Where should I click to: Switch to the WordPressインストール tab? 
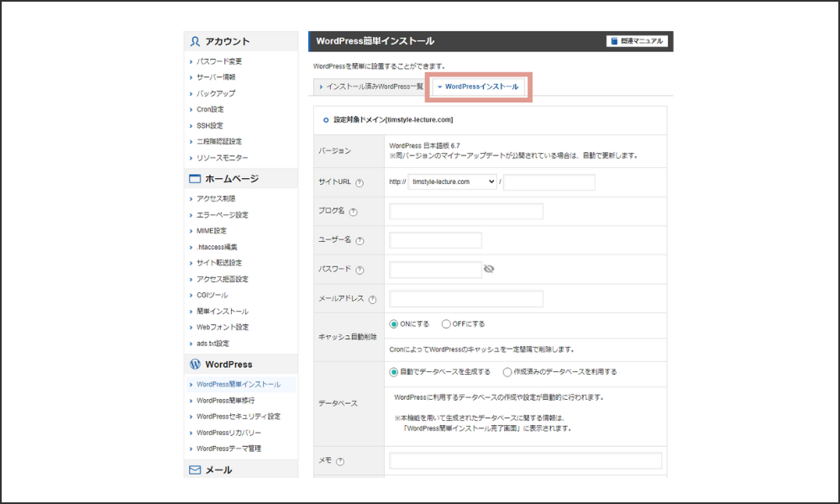(x=479, y=87)
